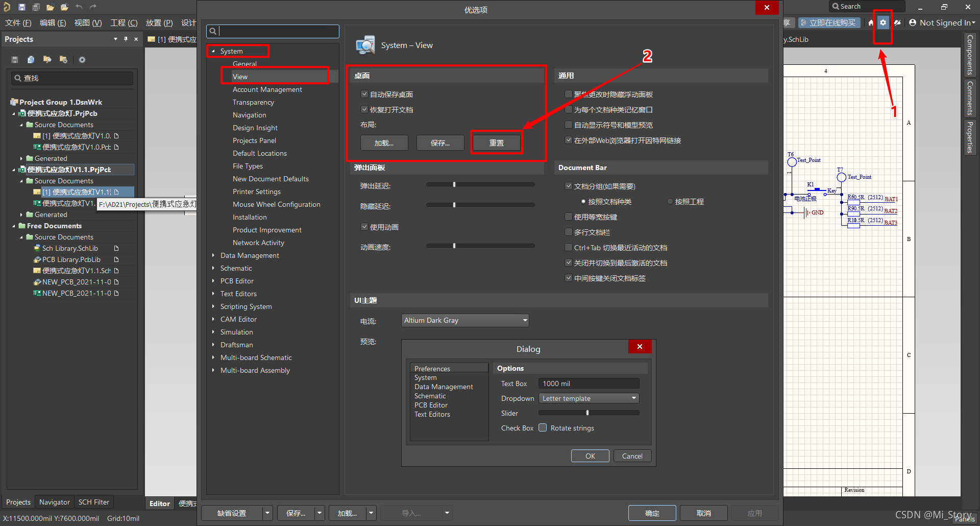Click the Open Project folder icon

click(64, 7)
